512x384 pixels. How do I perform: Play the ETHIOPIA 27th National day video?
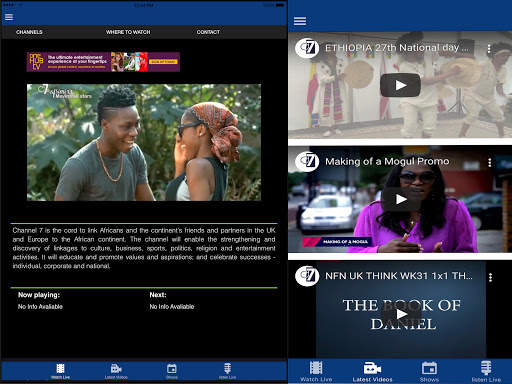coord(400,85)
